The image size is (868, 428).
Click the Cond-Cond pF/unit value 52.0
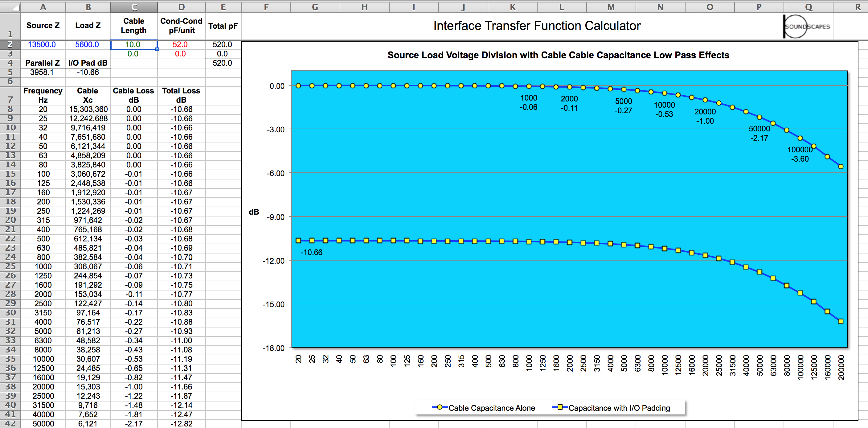(181, 44)
